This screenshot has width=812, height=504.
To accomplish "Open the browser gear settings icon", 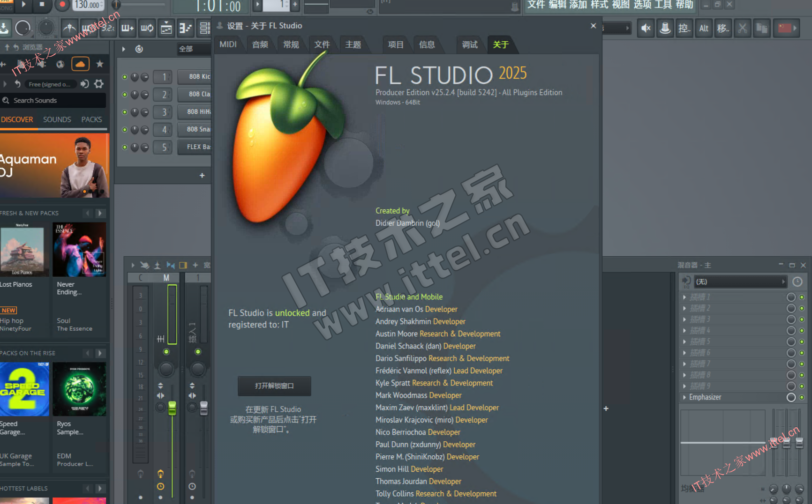I will coord(99,84).
